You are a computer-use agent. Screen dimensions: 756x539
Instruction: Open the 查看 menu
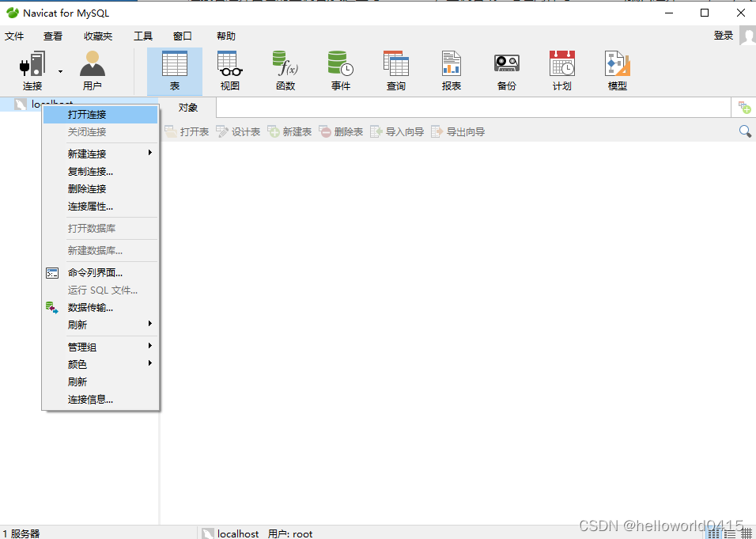click(52, 36)
